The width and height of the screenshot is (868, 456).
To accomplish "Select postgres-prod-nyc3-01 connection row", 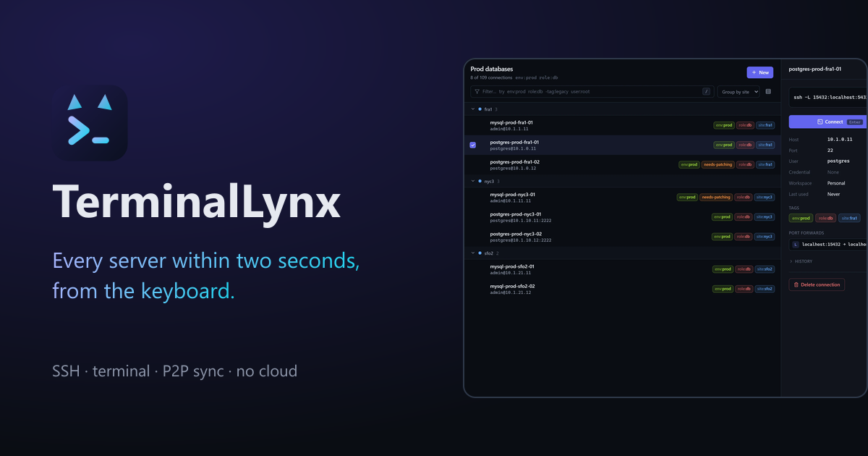I will click(x=622, y=216).
